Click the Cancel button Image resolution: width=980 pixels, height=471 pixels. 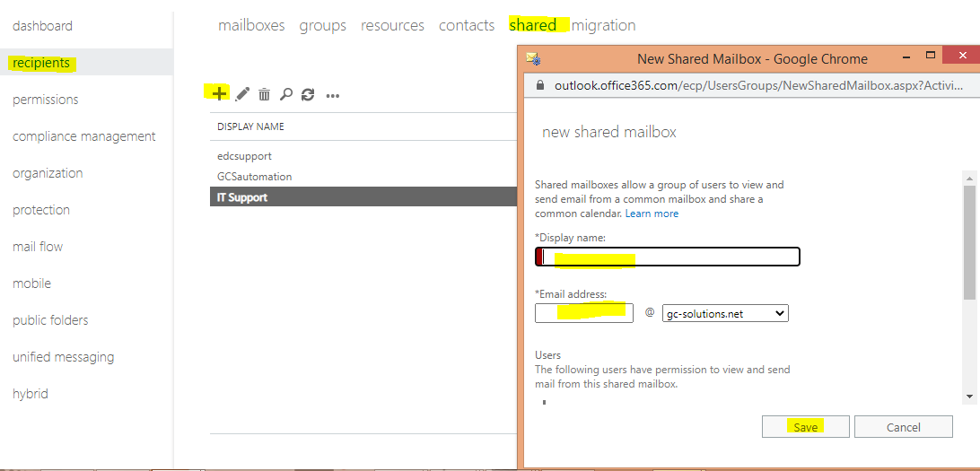903,427
